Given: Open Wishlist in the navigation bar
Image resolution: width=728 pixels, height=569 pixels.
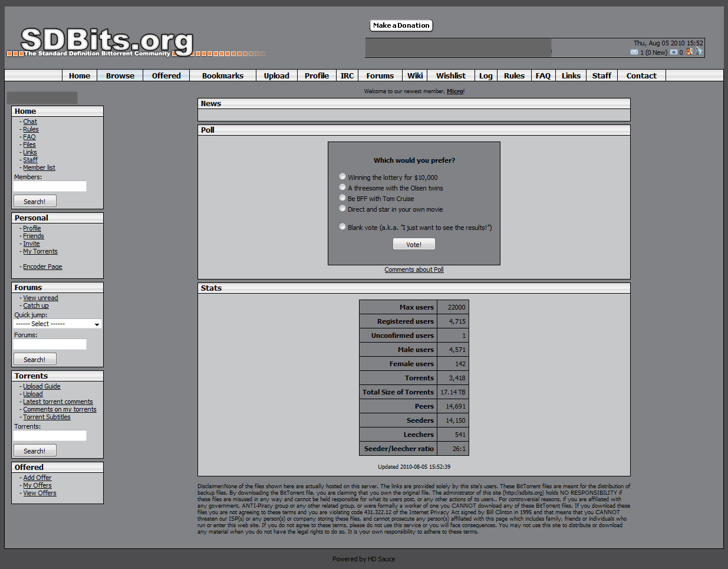Looking at the screenshot, I should [x=451, y=75].
